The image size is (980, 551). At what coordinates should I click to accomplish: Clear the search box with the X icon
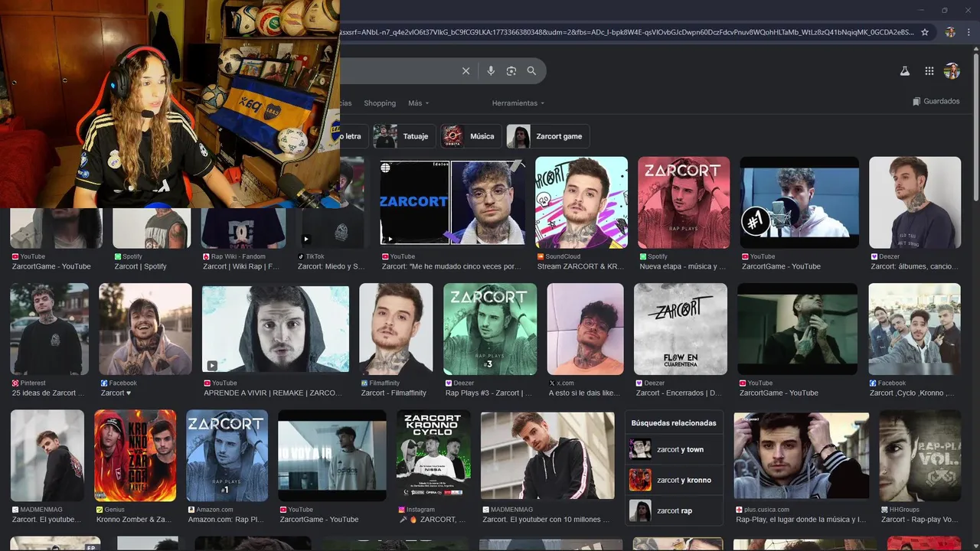(x=465, y=71)
